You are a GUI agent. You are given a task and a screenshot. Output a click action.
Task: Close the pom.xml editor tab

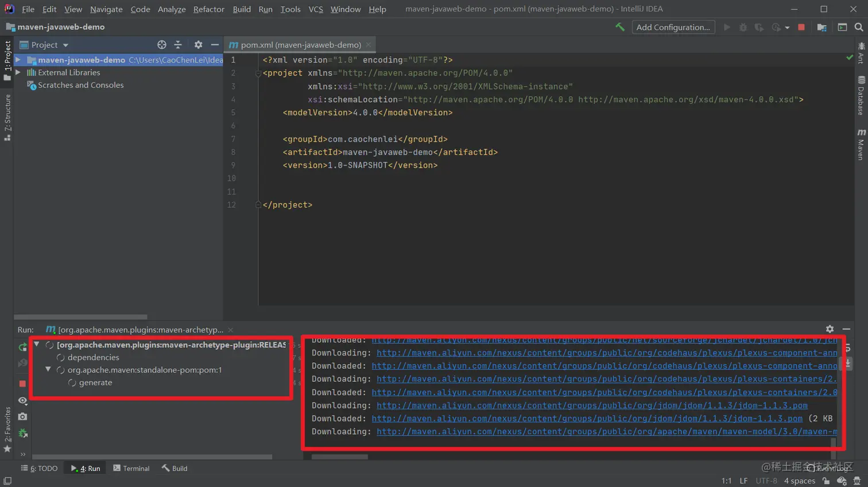[x=369, y=45]
